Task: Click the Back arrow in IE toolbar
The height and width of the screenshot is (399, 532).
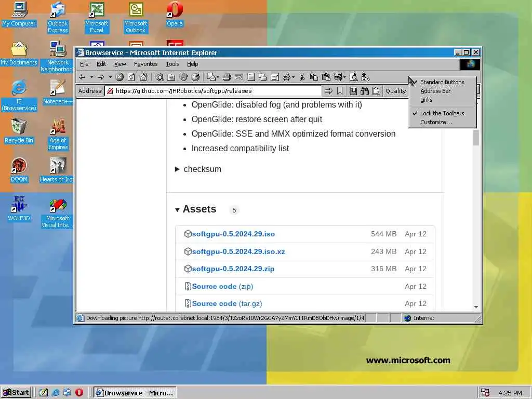Action: tap(82, 77)
